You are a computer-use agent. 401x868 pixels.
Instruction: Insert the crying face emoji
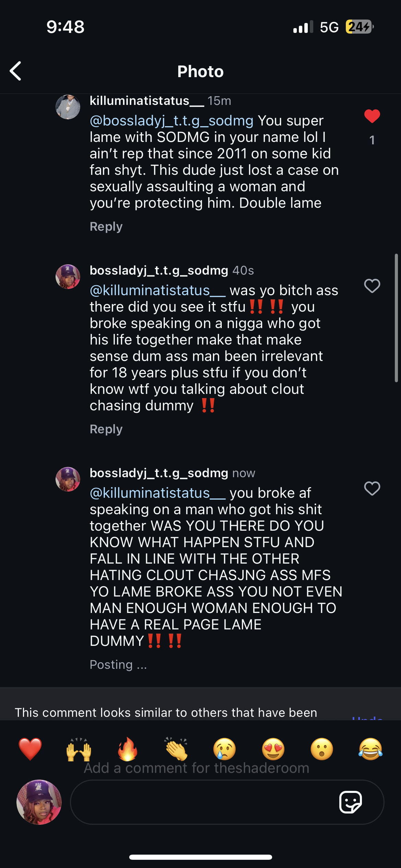pos(224,749)
